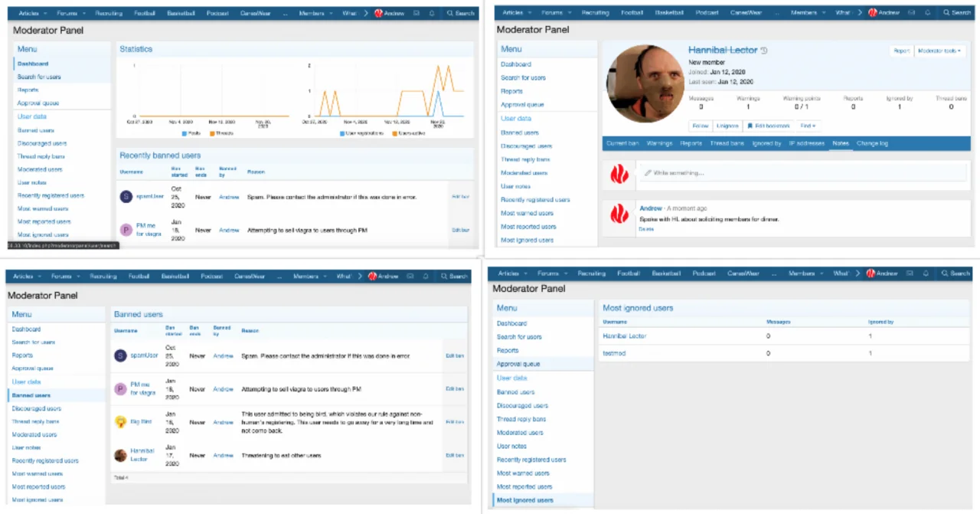Click the envelope icon above the Banned users list
The width and height of the screenshot is (980, 514).
point(410,277)
